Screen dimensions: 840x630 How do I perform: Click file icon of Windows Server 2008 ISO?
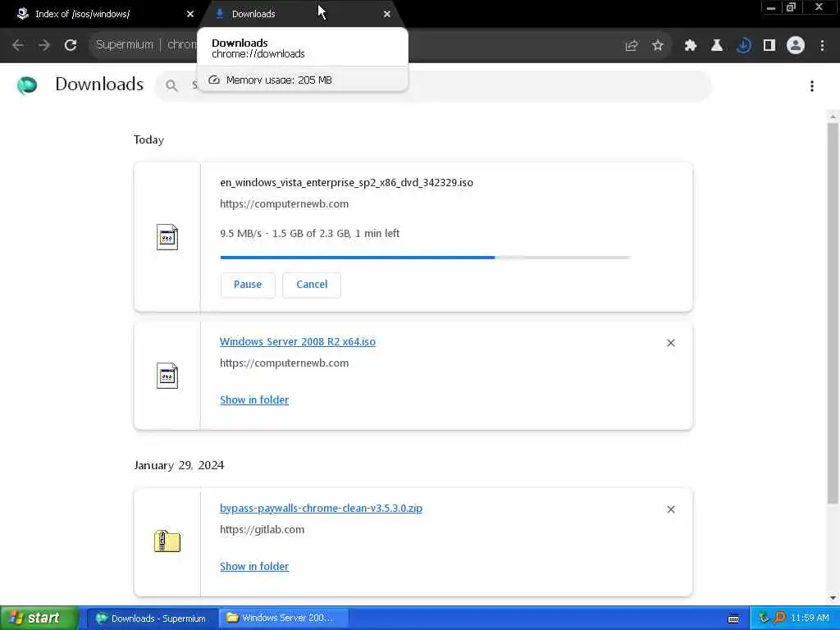[x=167, y=376]
